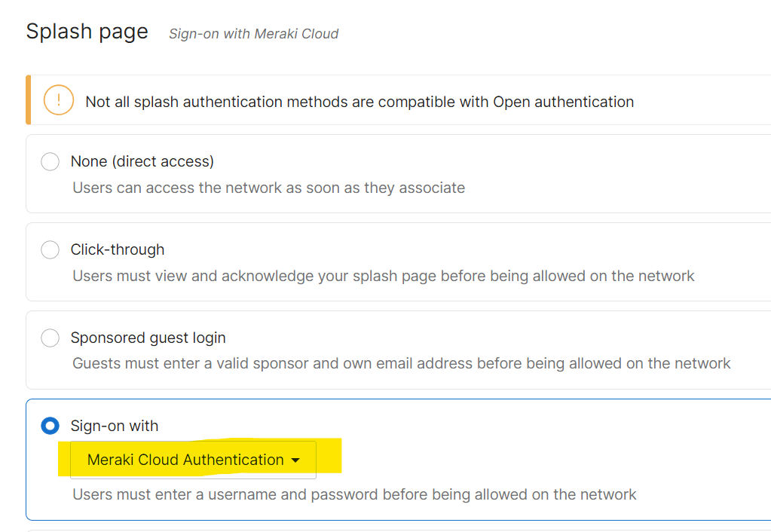Click the "Sign-on with" option label

tap(115, 426)
